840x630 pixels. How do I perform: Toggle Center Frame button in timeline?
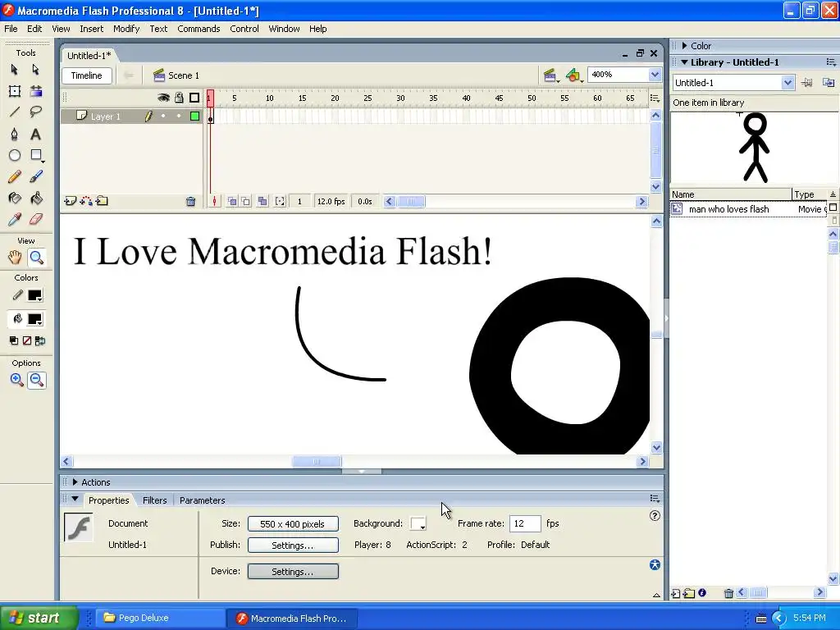[x=214, y=202]
